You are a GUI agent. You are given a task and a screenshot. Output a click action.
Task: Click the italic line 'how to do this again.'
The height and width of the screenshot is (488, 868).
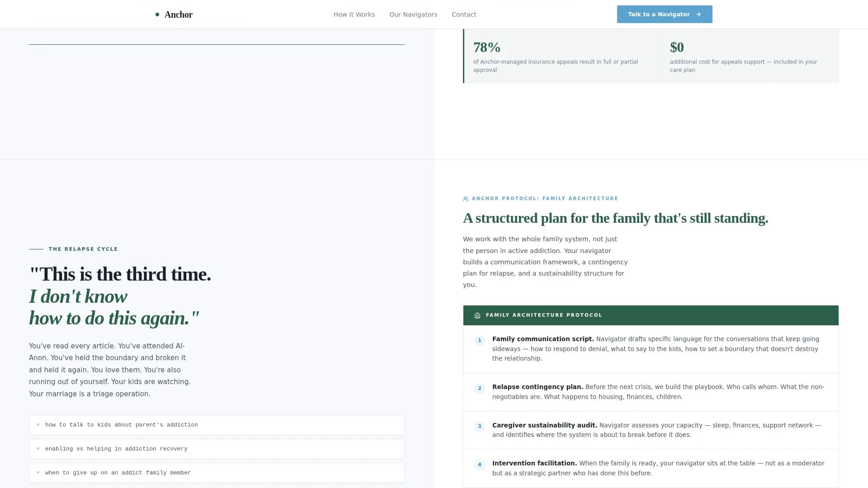click(114, 318)
